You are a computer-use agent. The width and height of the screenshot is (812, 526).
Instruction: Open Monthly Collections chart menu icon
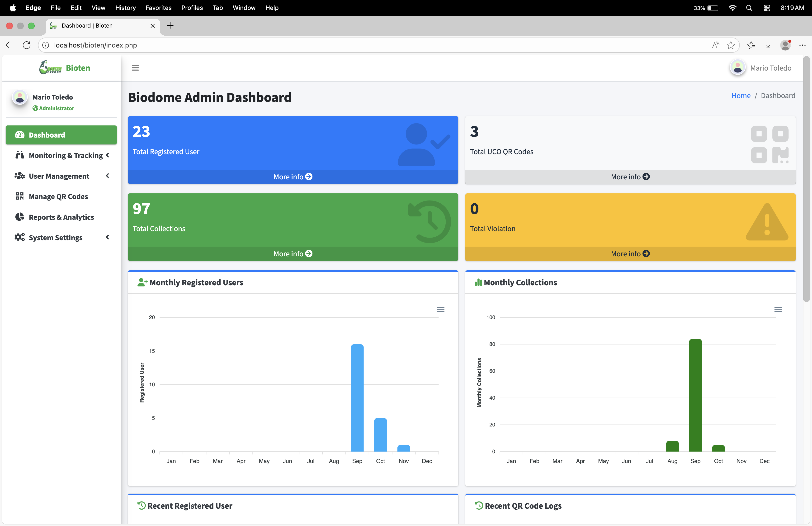point(778,309)
